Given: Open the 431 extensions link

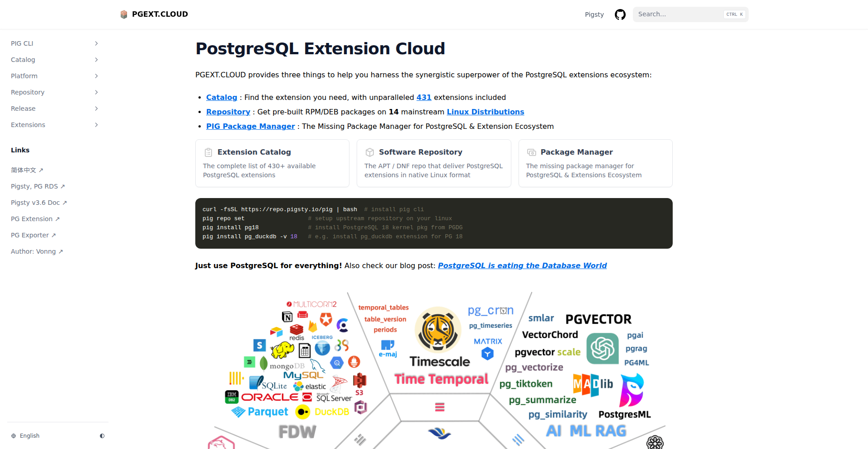Looking at the screenshot, I should coord(424,97).
